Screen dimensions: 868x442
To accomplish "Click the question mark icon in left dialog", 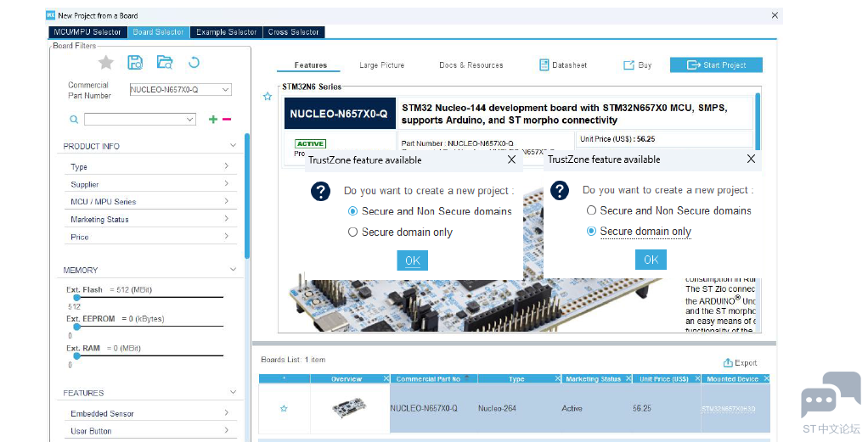I will click(320, 192).
